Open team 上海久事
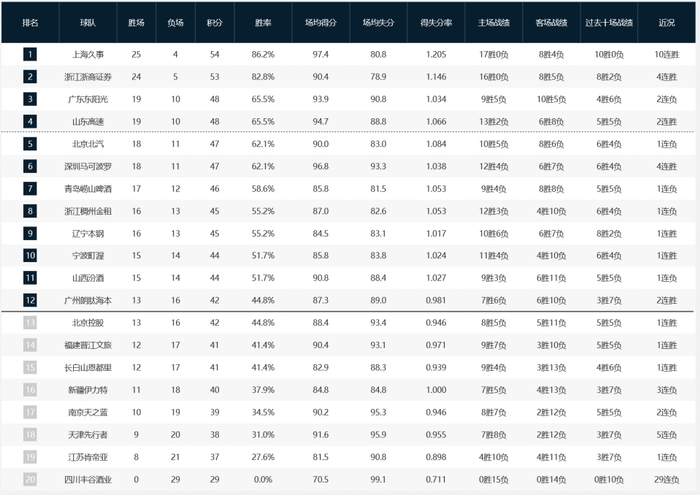Screen dimensions: 700x495 (x=90, y=54)
